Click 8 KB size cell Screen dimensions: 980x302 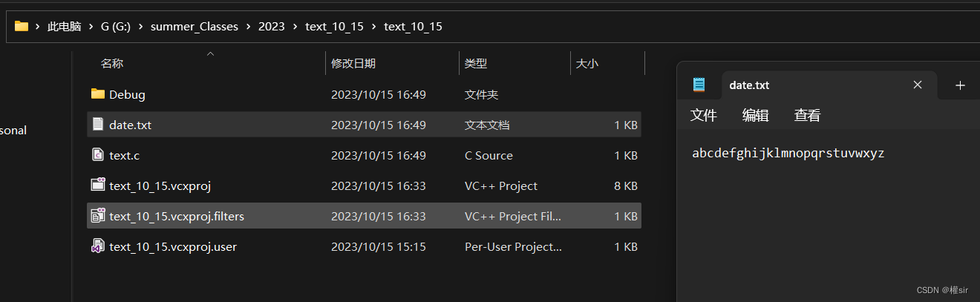[x=626, y=186]
